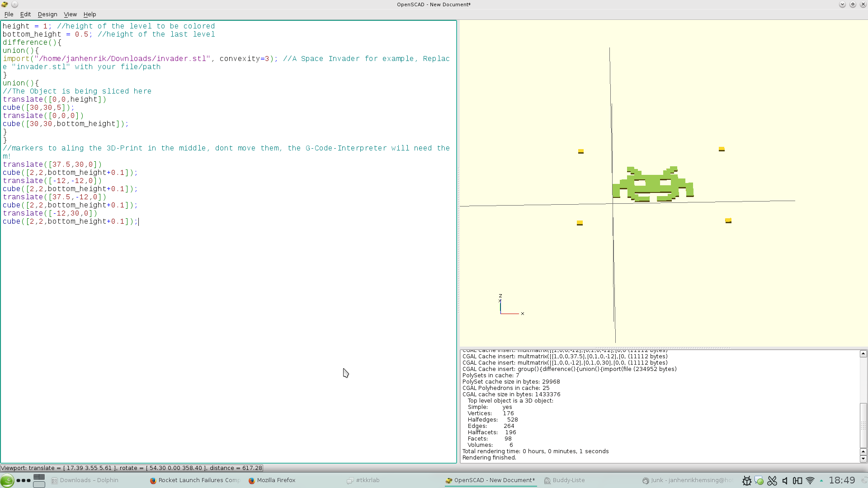Open the View menu
868x488 pixels.
point(70,14)
